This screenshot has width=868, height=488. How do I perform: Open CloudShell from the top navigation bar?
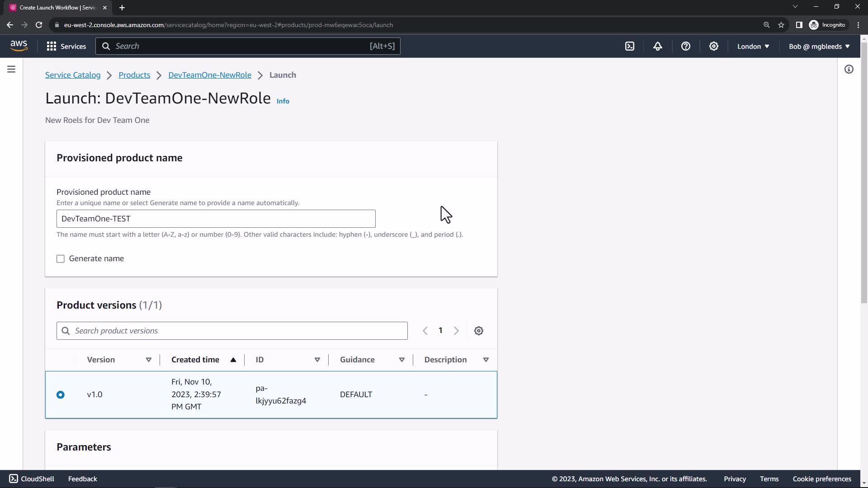[630, 46]
